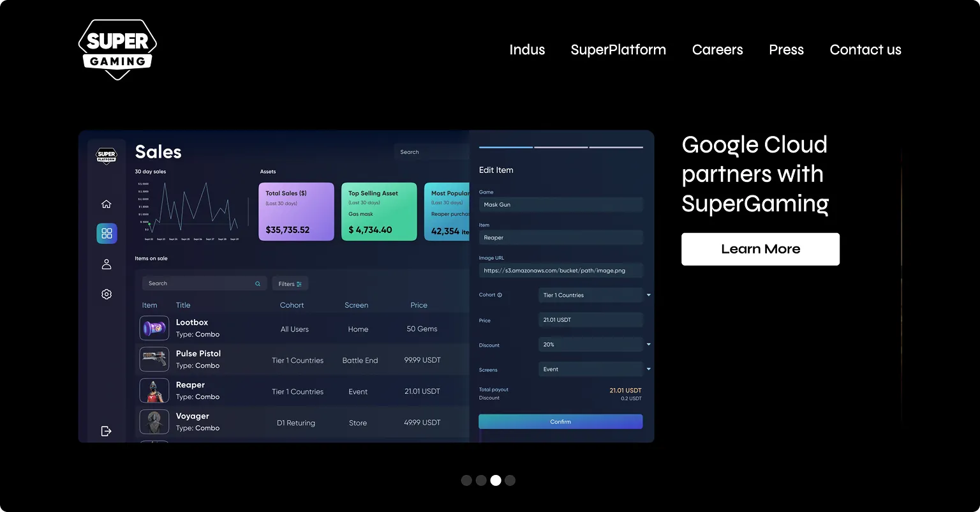Click the info icon next to Cohort
Viewport: 980px width, 512px height.
tap(500, 295)
